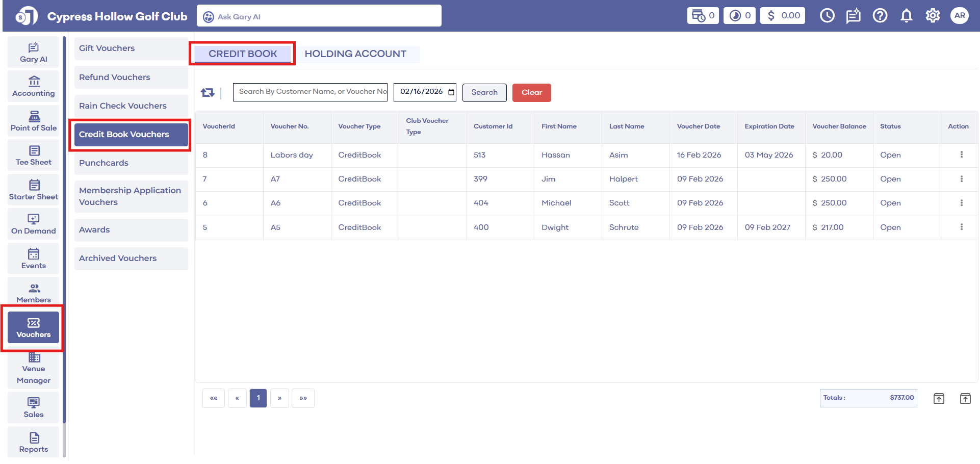This screenshot has width=980, height=464.
Task: Open the notes icon in top bar
Action: pyautogui.click(x=853, y=16)
